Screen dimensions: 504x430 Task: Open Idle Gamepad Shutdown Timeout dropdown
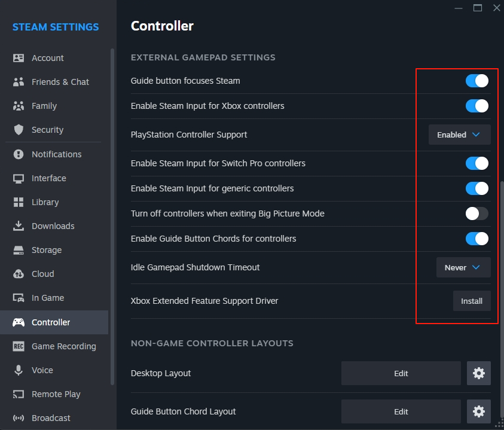coord(463,267)
